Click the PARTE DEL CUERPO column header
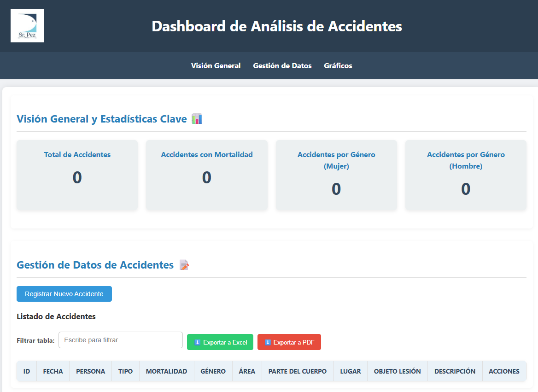The width and height of the screenshot is (538, 392). (298, 371)
